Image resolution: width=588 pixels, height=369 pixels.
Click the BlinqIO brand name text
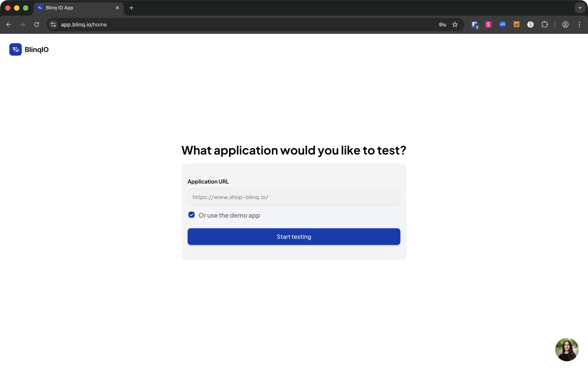point(37,50)
